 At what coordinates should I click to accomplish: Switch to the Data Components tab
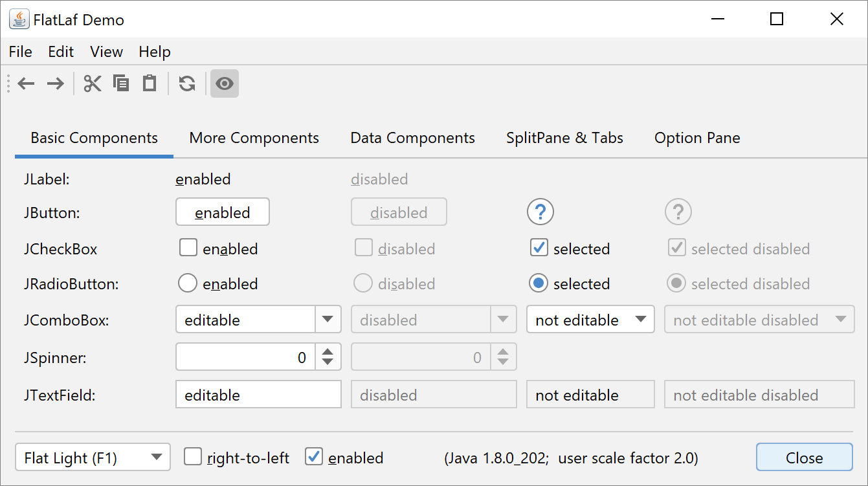point(412,138)
